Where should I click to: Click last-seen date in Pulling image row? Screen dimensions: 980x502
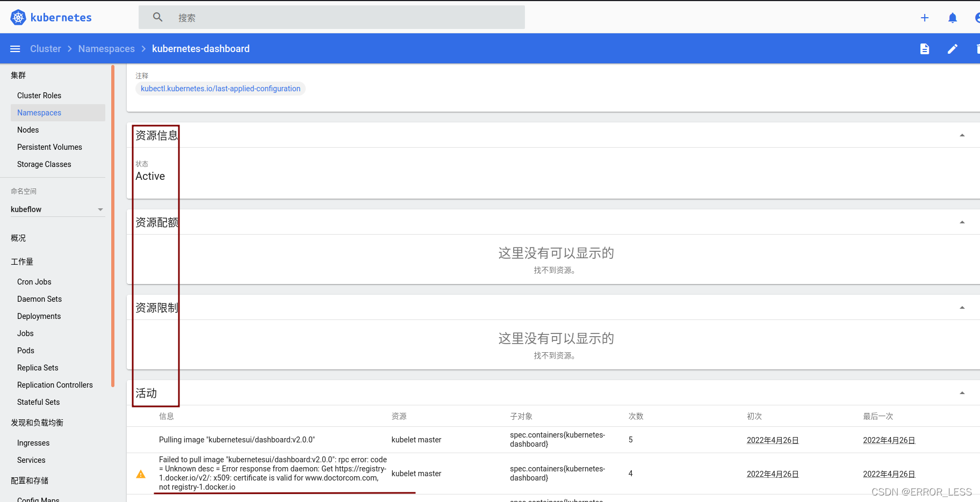click(889, 440)
